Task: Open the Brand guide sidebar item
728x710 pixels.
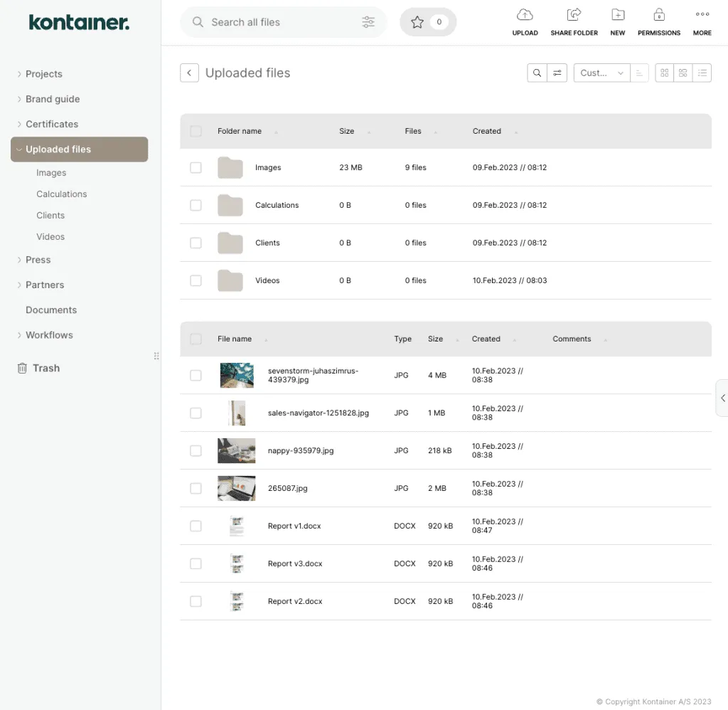Action: (53, 99)
